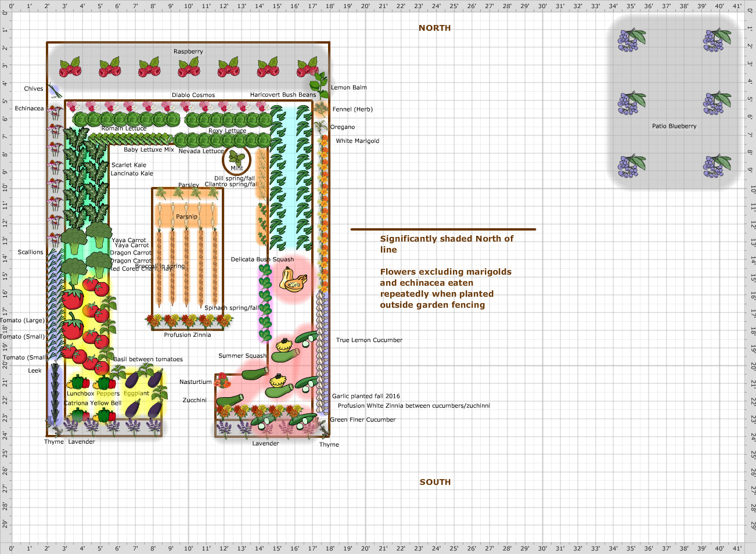Screen dimensions: 756x554
Task: Click the NORTH compass label
Action: point(434,28)
